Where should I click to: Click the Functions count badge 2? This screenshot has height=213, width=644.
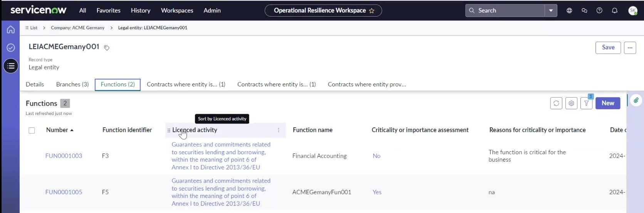65,103
